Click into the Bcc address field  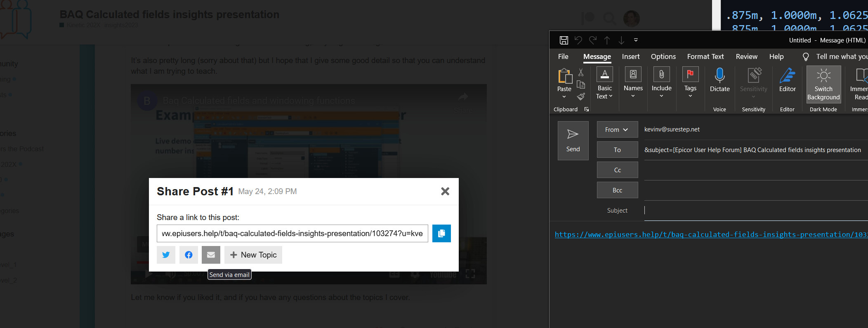(756, 190)
